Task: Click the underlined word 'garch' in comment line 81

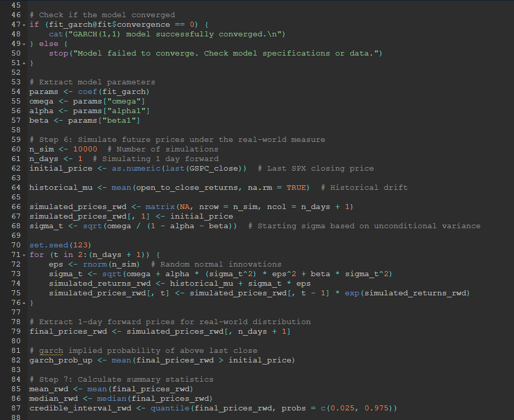Action: pyautogui.click(x=51, y=351)
